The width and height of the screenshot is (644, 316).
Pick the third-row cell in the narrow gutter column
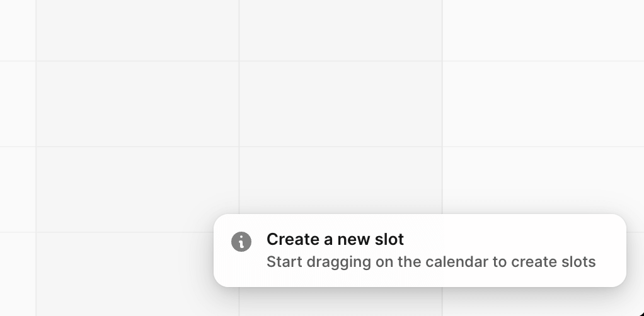pyautogui.click(x=18, y=189)
